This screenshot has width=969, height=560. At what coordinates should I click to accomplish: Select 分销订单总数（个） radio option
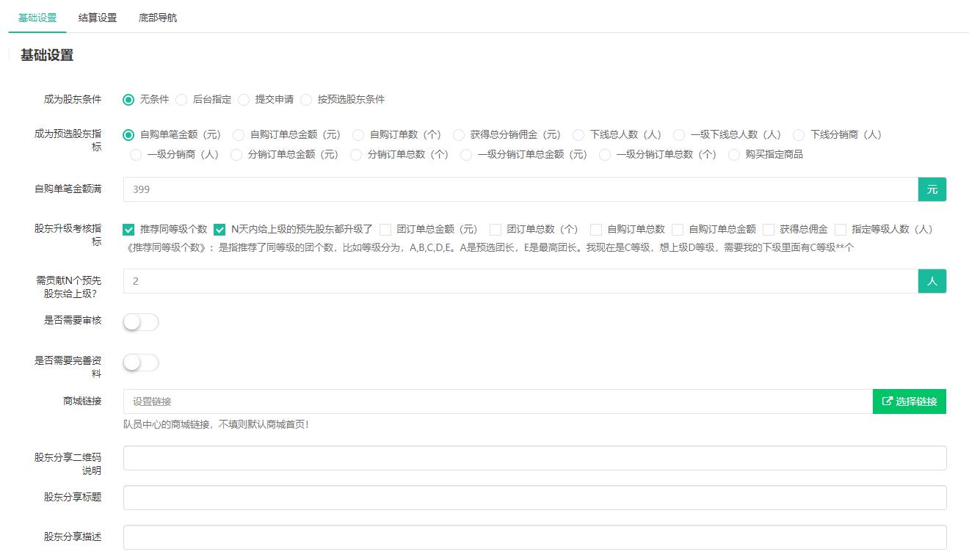point(356,155)
